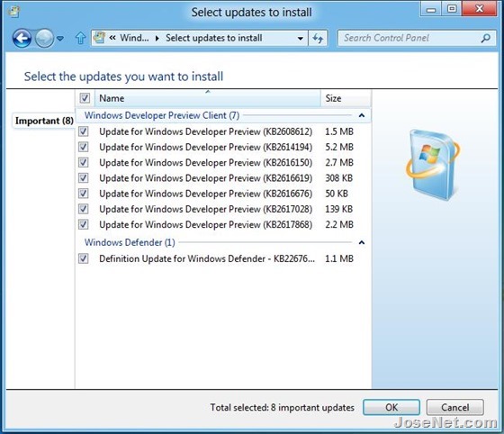Viewport: 504px width, 434px height.
Task: Click the Cancel button
Action: (454, 407)
